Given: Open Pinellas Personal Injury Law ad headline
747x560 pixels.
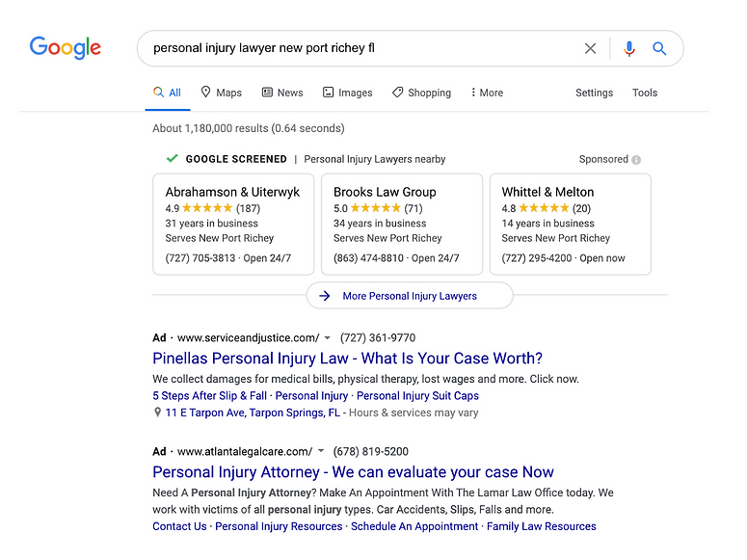Looking at the screenshot, I should pos(347,359).
